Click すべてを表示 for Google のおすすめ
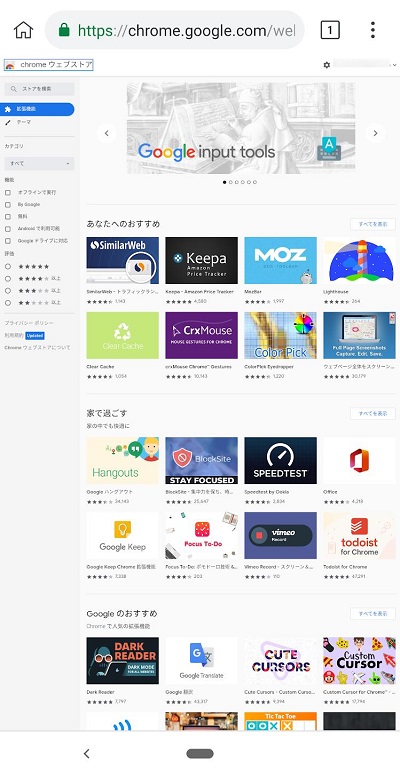This screenshot has height=777, width=400. pyautogui.click(x=373, y=613)
